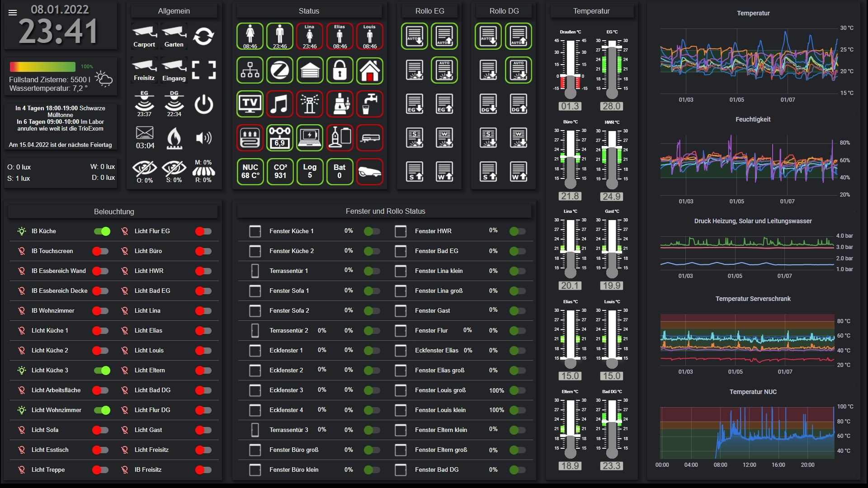
Task: Click the padlock status tile
Action: [x=340, y=70]
